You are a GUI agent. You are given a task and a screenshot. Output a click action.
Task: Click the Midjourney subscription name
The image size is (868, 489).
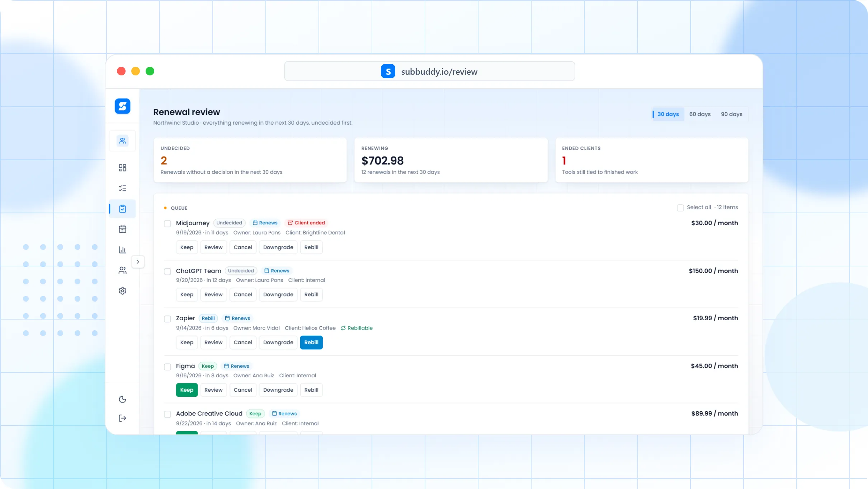pos(193,223)
